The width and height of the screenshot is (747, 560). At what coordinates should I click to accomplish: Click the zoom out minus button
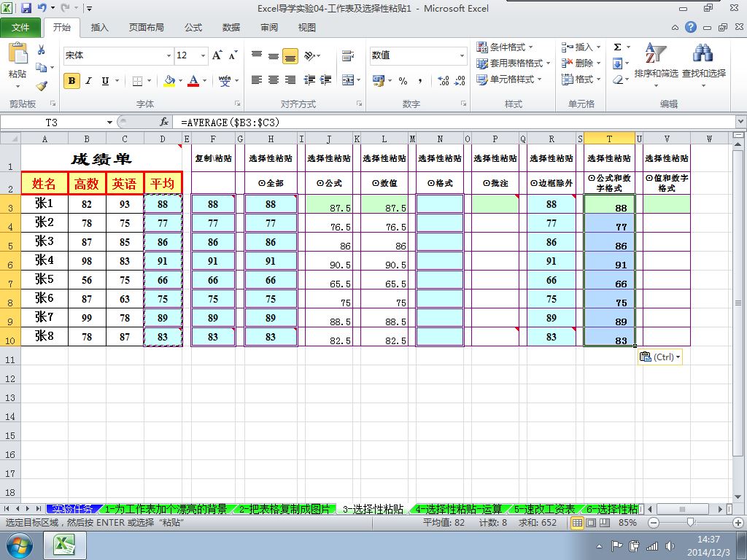654,523
